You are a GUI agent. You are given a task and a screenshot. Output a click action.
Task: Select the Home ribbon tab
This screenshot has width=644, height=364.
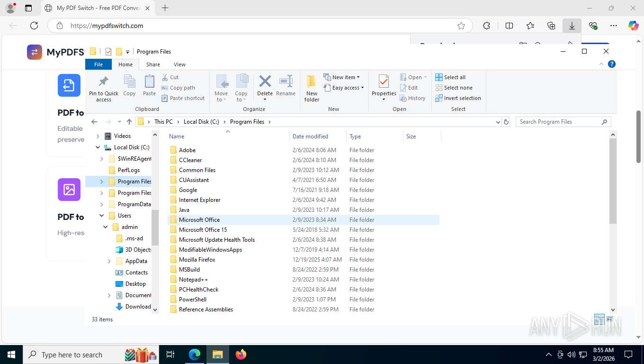[125, 64]
